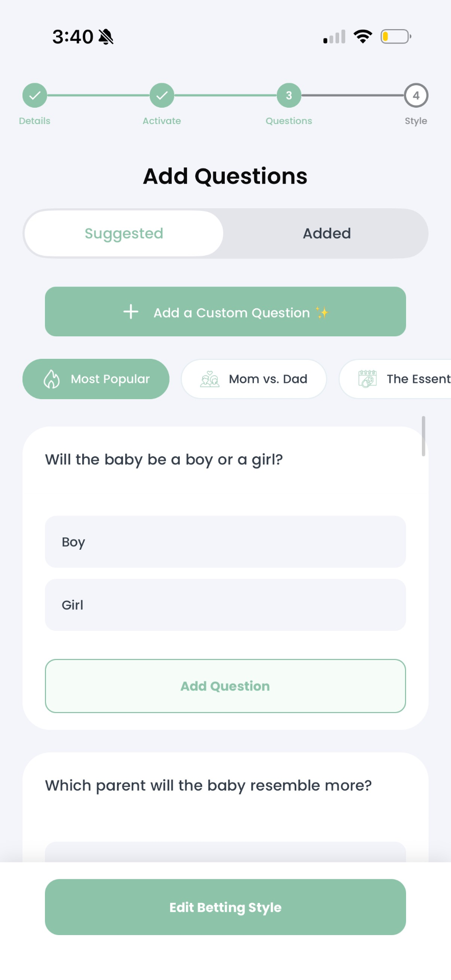451x980 pixels.
Task: Click step 3 Questions on progress indicator
Action: [x=289, y=95]
